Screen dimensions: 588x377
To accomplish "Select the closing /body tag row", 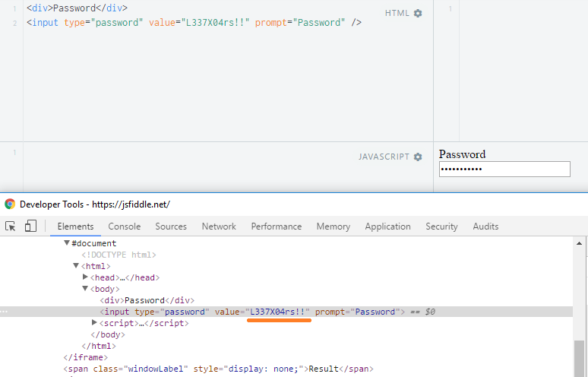I will click(108, 334).
